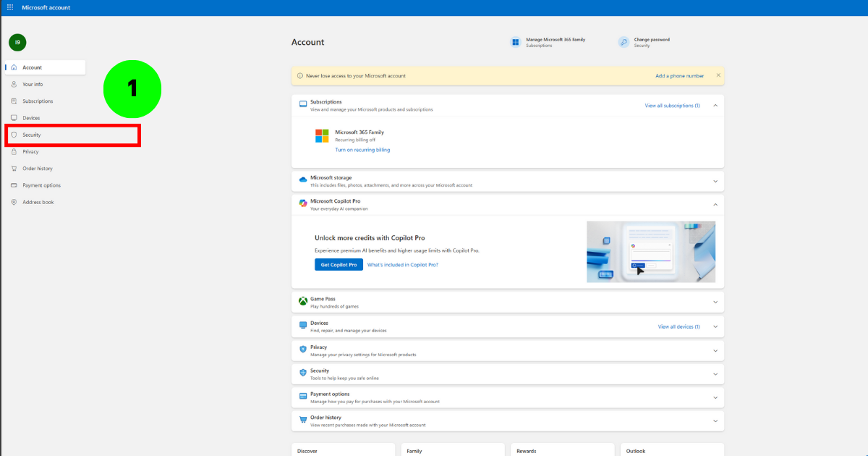Image resolution: width=868 pixels, height=456 pixels.
Task: Click Get Copilot Pro button
Action: (x=339, y=265)
